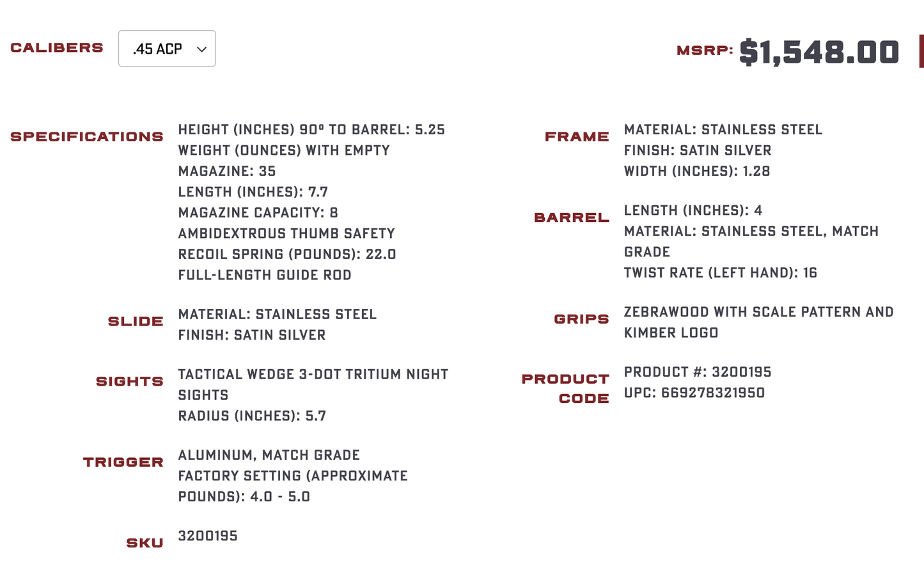The image size is (924, 566).
Task: Select the Specifications section heading
Action: coord(87,137)
